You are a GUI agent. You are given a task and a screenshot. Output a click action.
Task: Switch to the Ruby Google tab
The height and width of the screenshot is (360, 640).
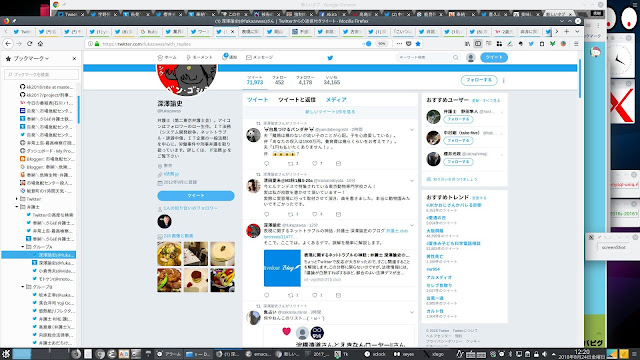point(149,31)
